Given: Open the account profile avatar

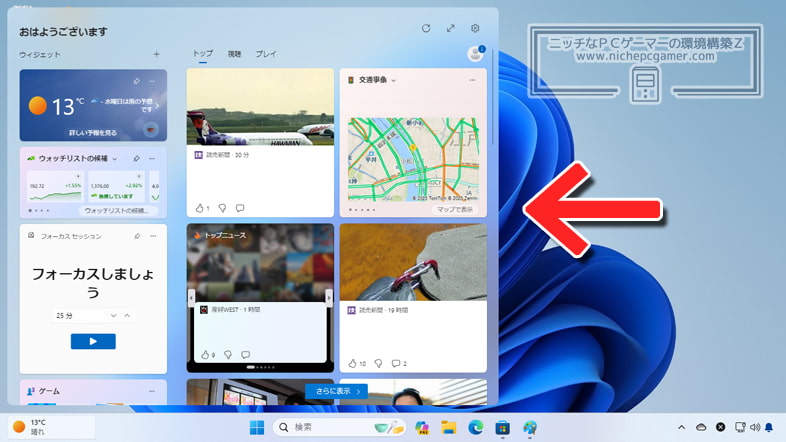Looking at the screenshot, I should pyautogui.click(x=475, y=54).
